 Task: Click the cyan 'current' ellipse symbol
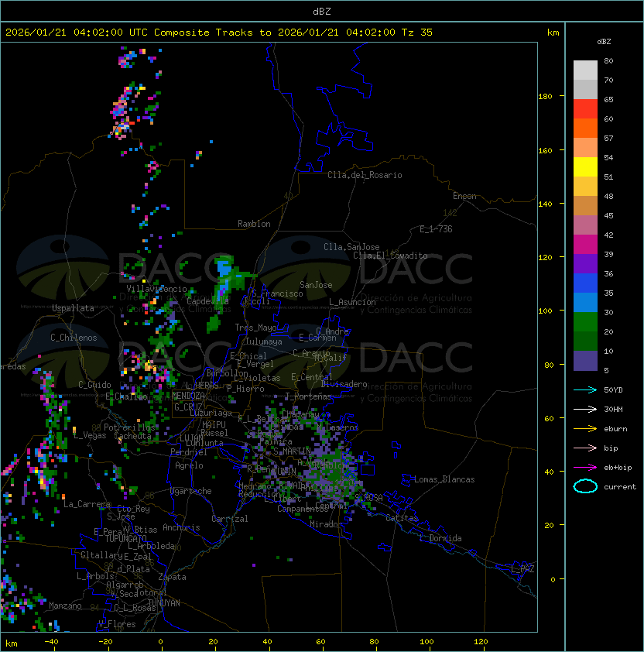(585, 486)
